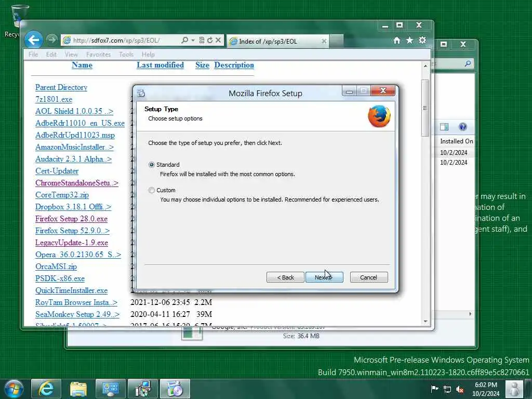Click search icon in background window
532x399 pixels.
pos(468,63)
